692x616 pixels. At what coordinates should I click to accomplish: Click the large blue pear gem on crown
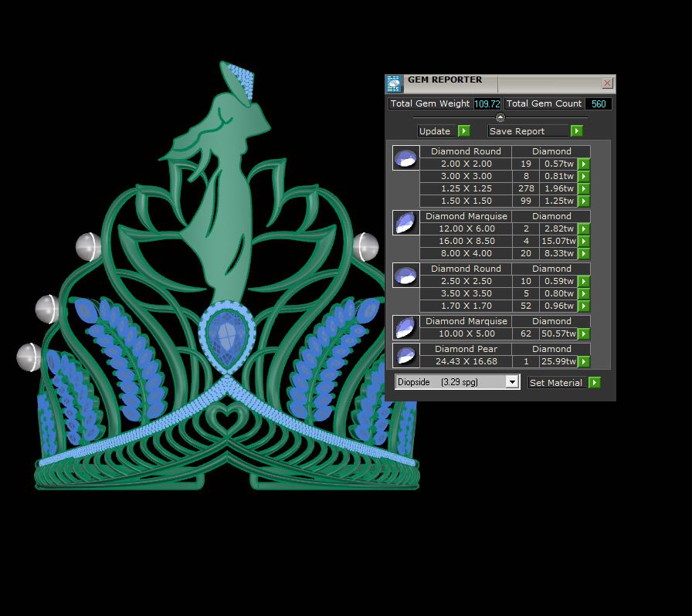tap(226, 338)
